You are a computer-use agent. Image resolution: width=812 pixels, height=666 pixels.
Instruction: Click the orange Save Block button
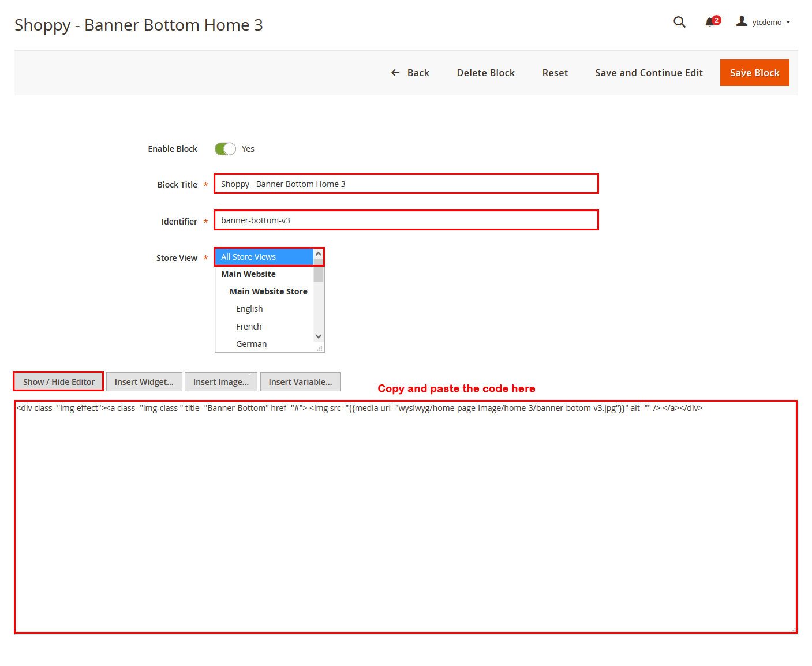(x=754, y=73)
